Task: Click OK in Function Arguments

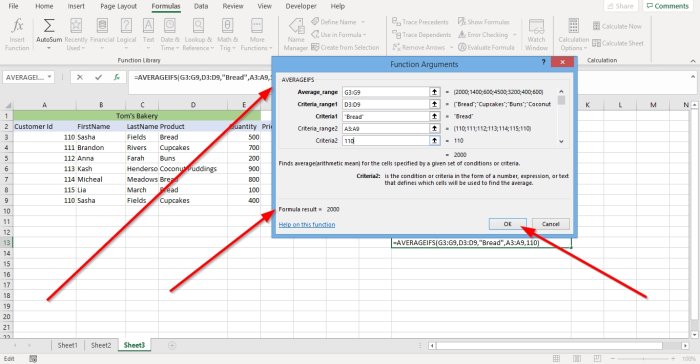Action: 508,224
